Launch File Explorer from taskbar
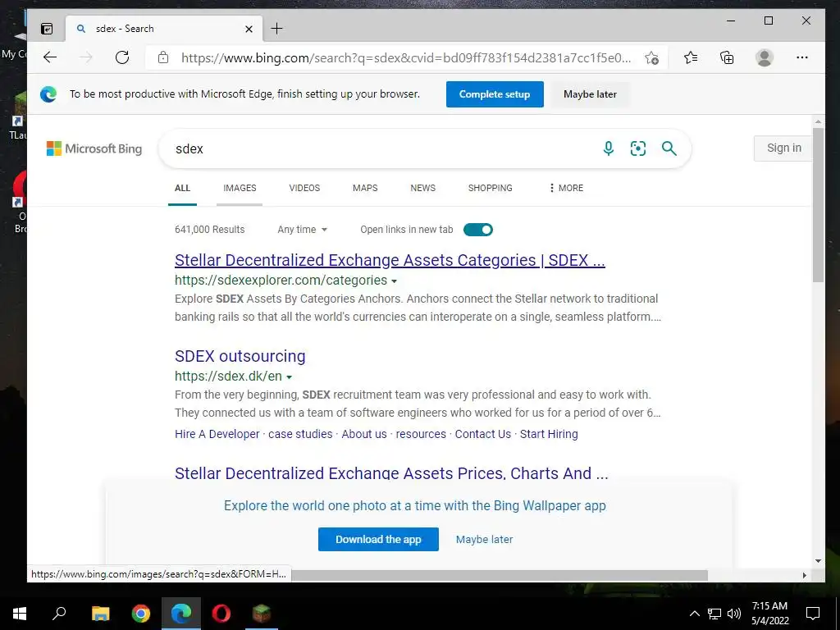 pos(101,614)
